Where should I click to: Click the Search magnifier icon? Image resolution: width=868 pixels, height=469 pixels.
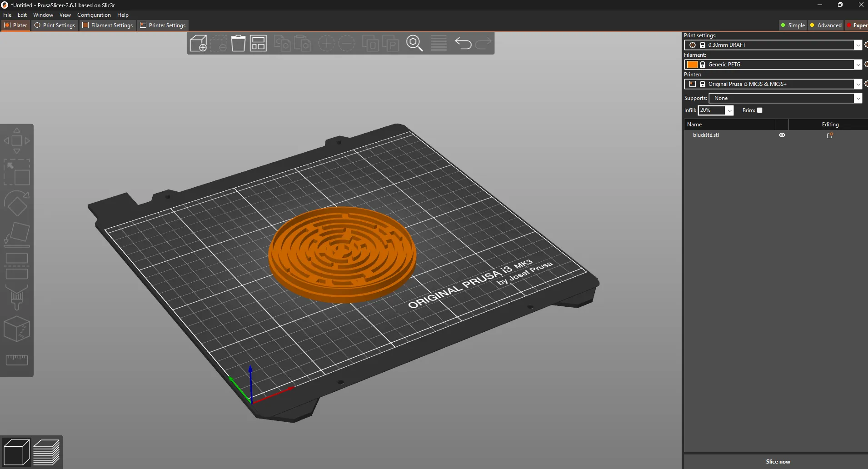[x=414, y=44]
